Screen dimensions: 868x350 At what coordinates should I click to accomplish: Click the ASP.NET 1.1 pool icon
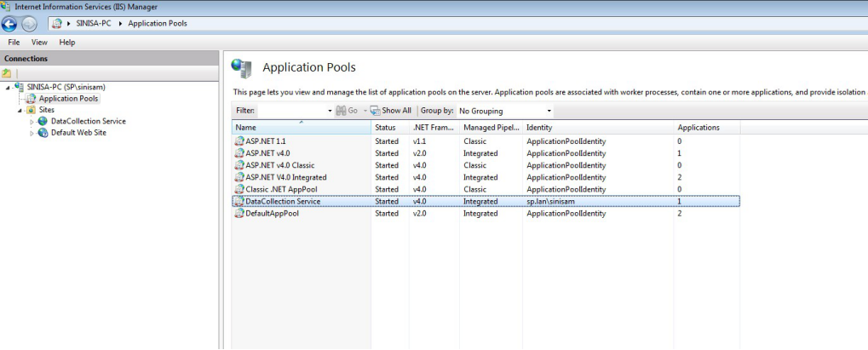[x=239, y=141]
